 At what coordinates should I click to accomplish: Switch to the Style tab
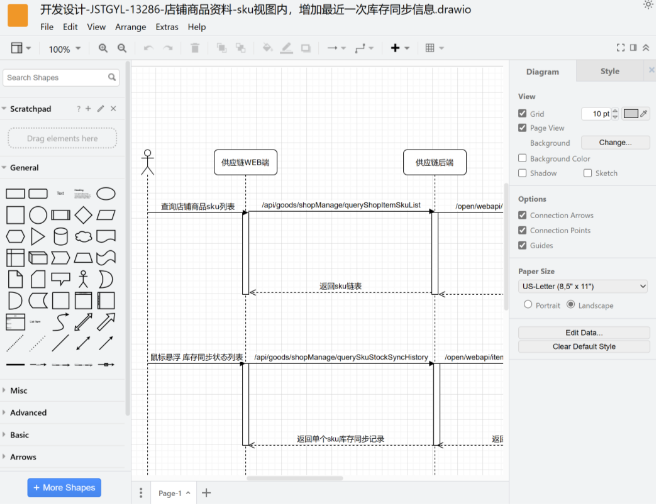pyautogui.click(x=609, y=72)
